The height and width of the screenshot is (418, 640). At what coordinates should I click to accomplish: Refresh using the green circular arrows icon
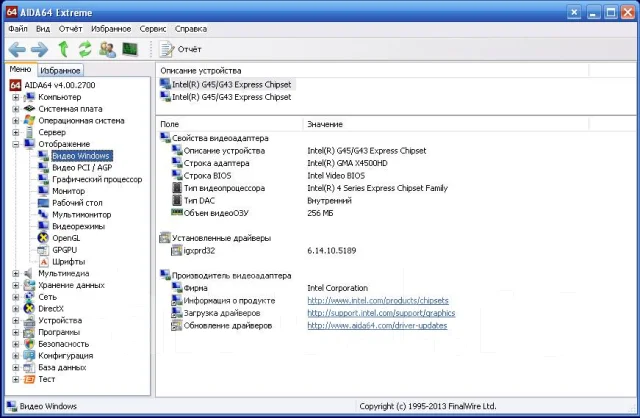(85, 49)
